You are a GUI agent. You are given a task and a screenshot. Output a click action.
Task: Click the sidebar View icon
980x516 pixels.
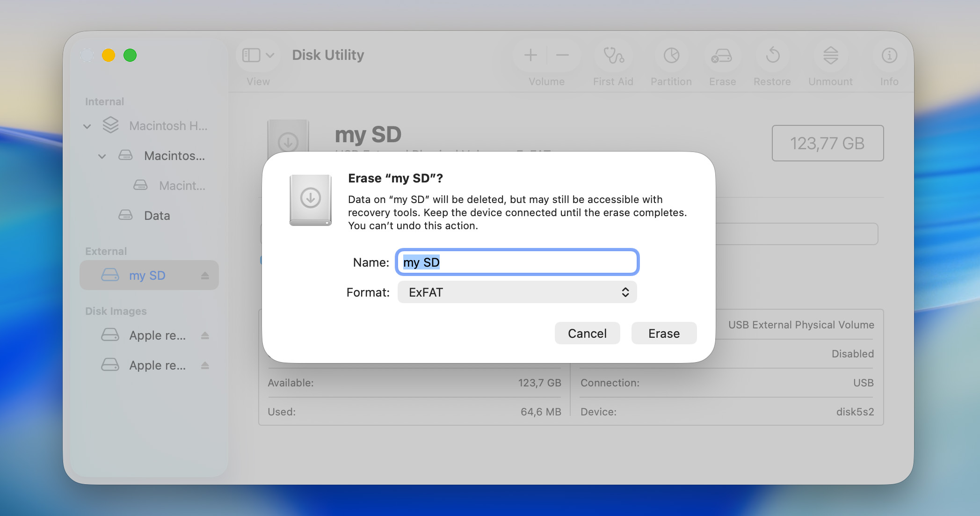(251, 55)
